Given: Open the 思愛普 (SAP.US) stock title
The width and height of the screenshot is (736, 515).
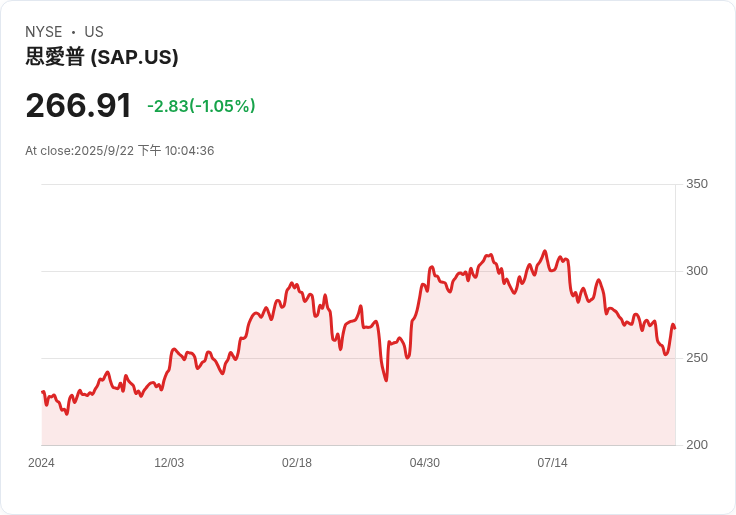Looking at the screenshot, I should tap(102, 58).
